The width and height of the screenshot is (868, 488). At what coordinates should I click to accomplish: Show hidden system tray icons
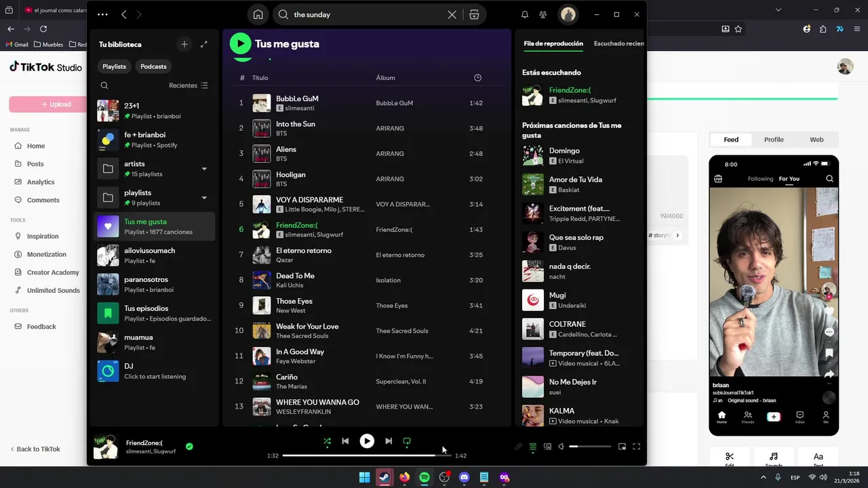click(x=764, y=477)
